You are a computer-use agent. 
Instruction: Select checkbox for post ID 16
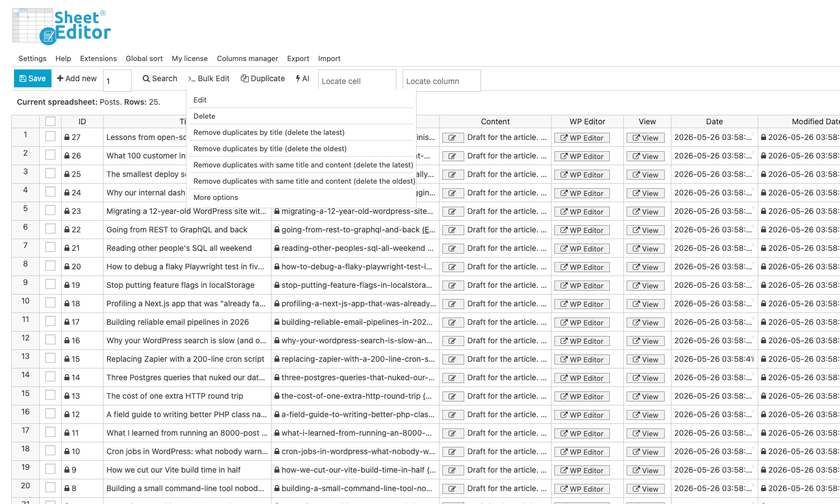tap(50, 339)
